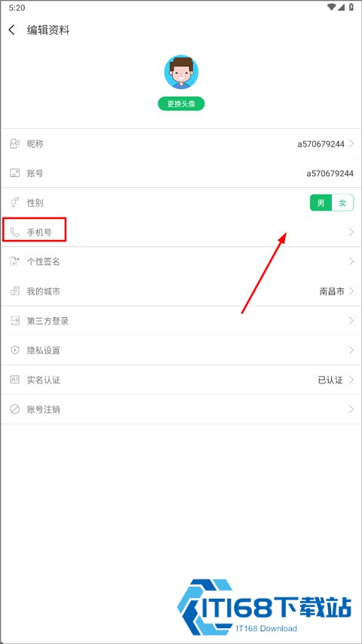This screenshot has width=362, height=644.
Task: Open the 实名认证 menu row
Action: [181, 380]
